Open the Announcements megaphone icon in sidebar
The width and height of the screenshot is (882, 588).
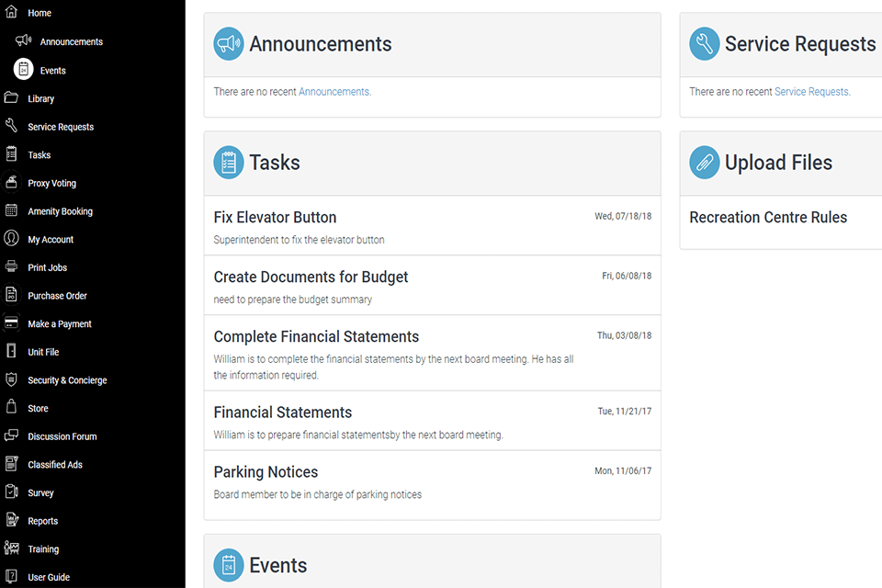[22, 40]
